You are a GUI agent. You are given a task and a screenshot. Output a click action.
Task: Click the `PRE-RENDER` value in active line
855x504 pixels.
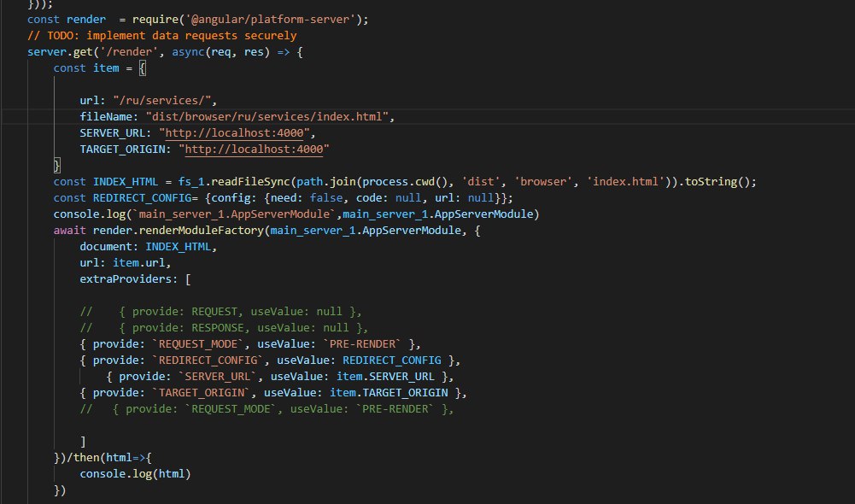click(x=362, y=344)
